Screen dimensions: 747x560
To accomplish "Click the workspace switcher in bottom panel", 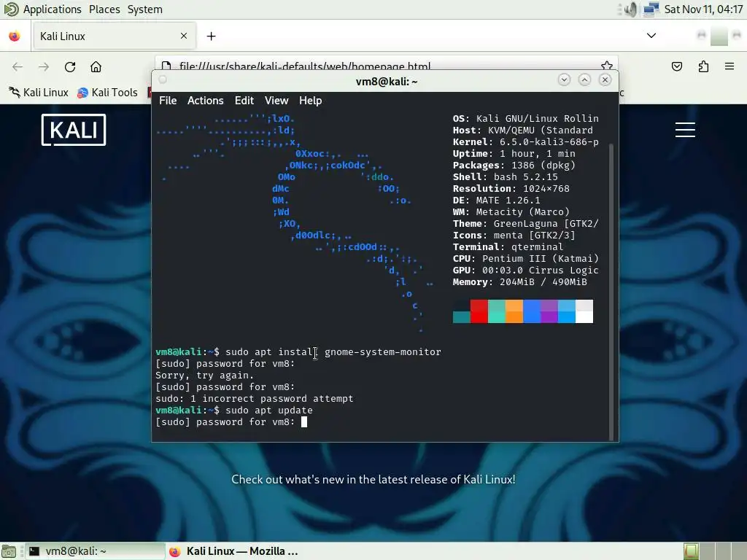I will 713,551.
